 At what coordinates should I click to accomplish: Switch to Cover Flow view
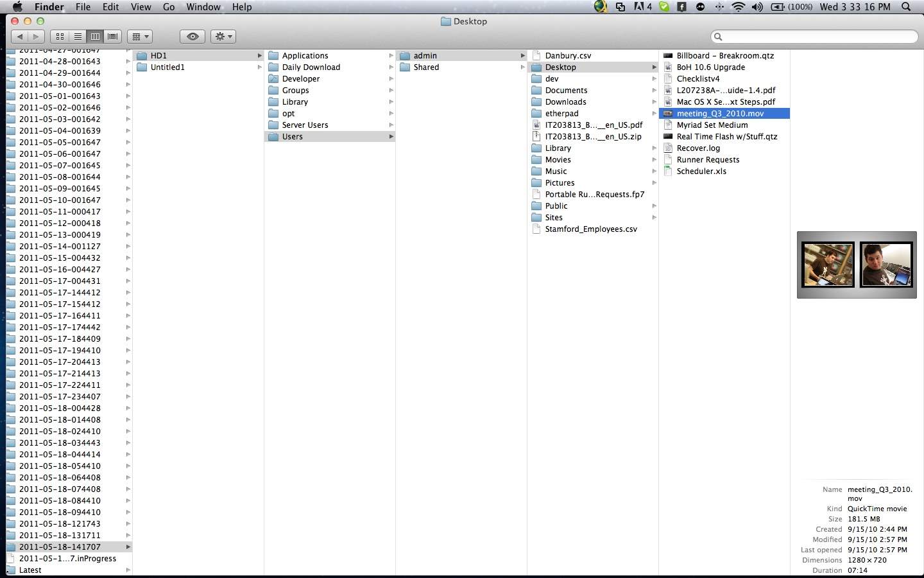(113, 37)
